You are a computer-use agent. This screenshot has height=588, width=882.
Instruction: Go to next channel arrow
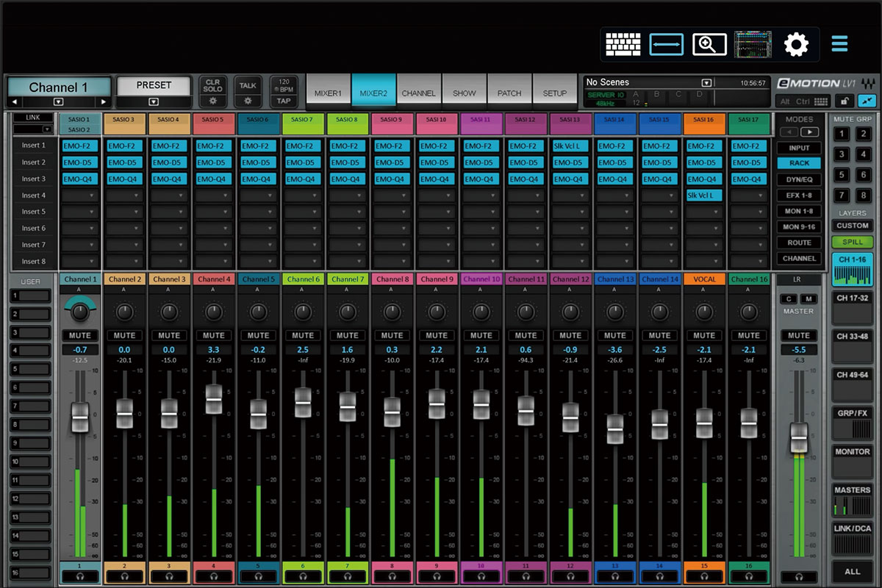coord(104,102)
